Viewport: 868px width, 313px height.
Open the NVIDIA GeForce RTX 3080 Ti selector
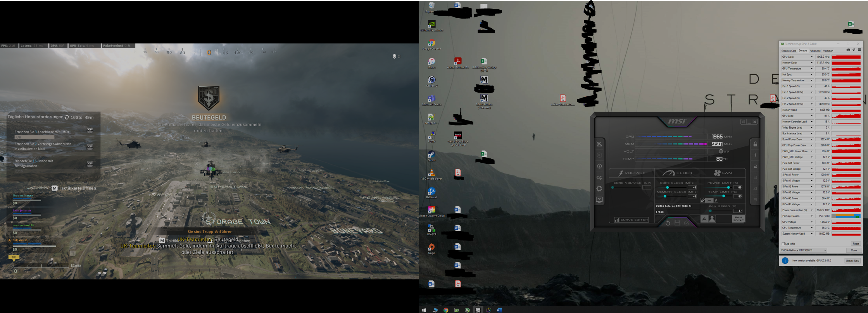point(803,250)
